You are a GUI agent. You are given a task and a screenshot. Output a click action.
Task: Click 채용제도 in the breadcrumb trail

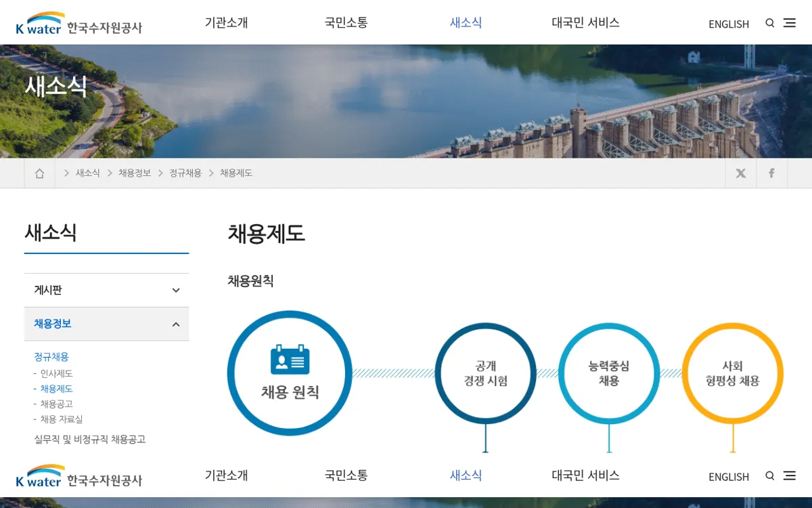tap(236, 173)
